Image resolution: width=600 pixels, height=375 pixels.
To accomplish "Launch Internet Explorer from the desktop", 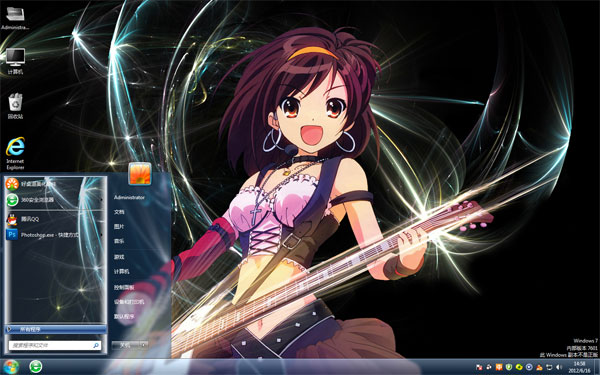I will tap(15, 153).
